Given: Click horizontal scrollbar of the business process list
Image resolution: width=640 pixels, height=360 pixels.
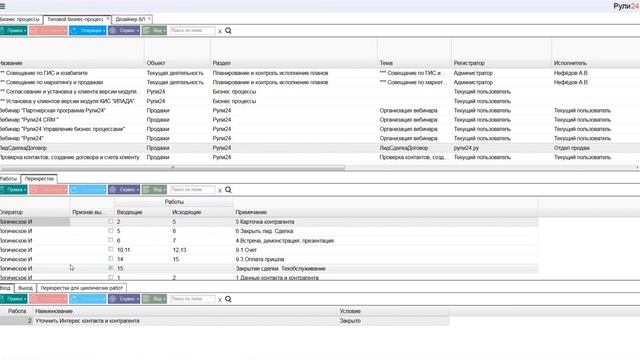Looking at the screenshot, I should tap(173, 167).
